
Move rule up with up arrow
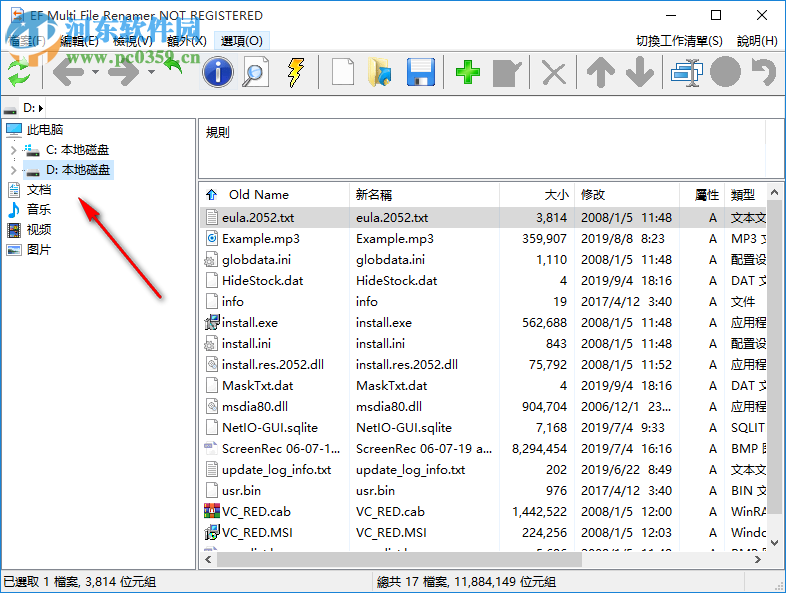[x=601, y=73]
